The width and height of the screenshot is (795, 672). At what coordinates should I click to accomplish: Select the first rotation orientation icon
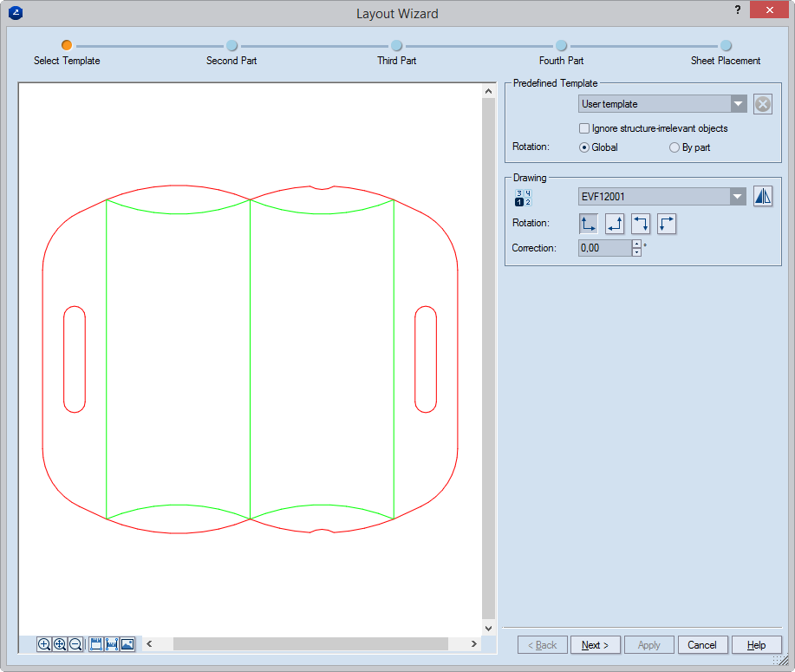[x=589, y=224]
